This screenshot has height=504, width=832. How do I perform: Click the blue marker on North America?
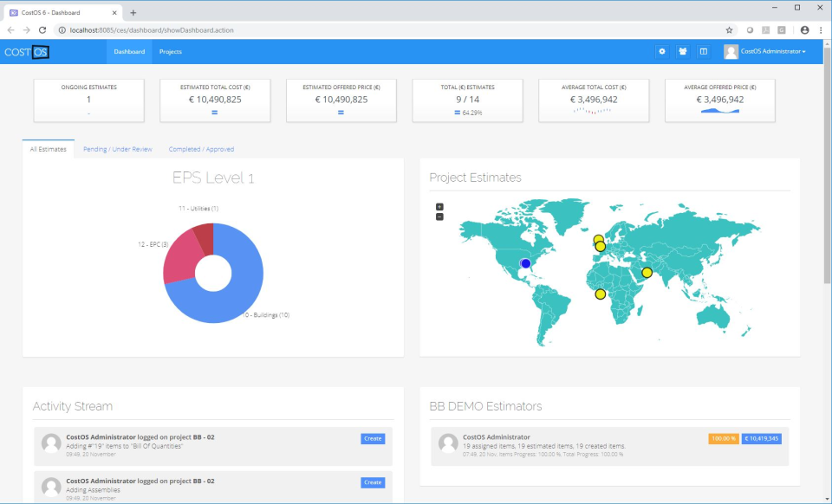[x=526, y=262]
